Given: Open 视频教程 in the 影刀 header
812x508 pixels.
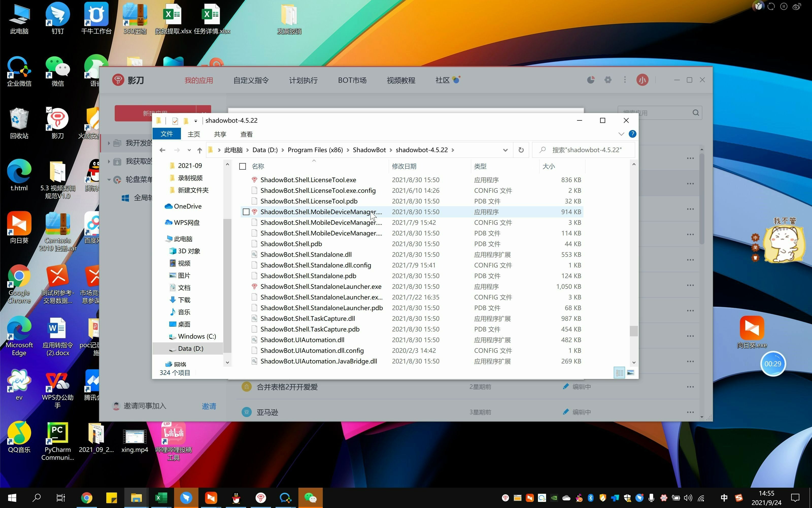Looking at the screenshot, I should (x=401, y=80).
